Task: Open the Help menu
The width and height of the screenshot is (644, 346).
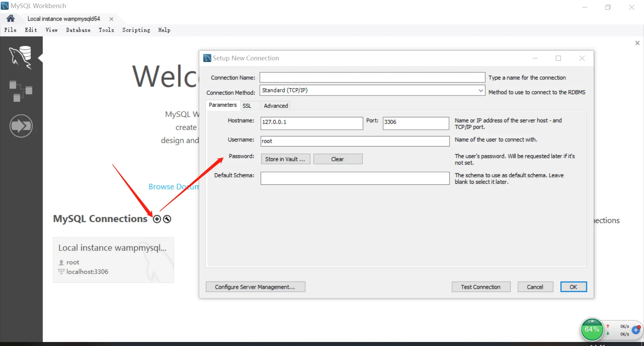Action: pyautogui.click(x=164, y=30)
